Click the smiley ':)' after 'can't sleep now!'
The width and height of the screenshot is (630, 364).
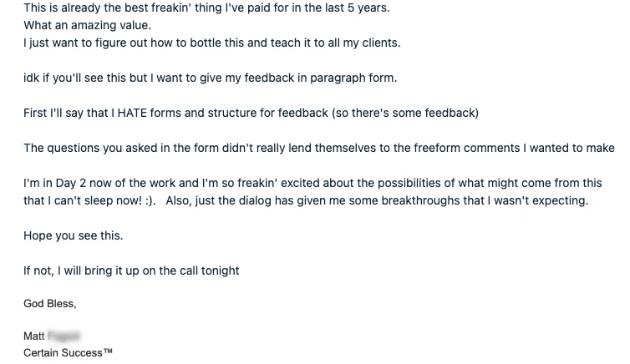150,200
